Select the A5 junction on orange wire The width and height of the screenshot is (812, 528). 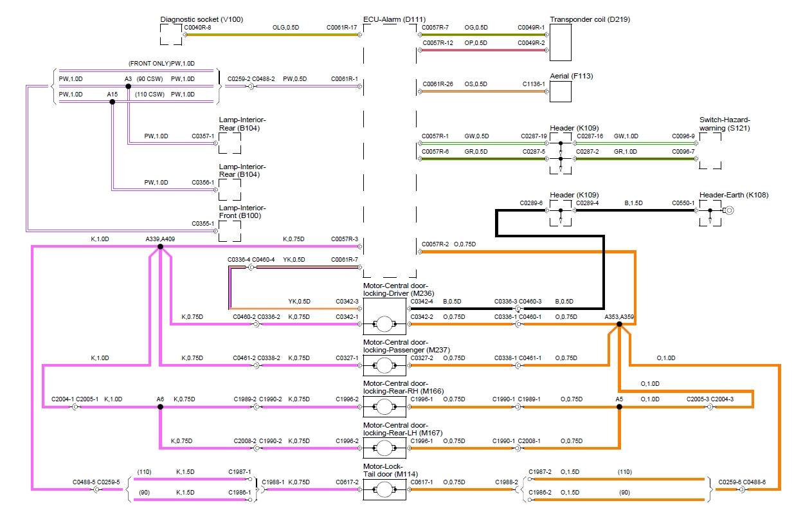619,406
